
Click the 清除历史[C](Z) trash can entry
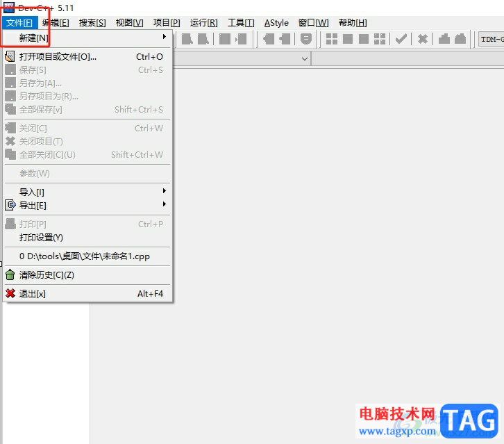click(87, 275)
